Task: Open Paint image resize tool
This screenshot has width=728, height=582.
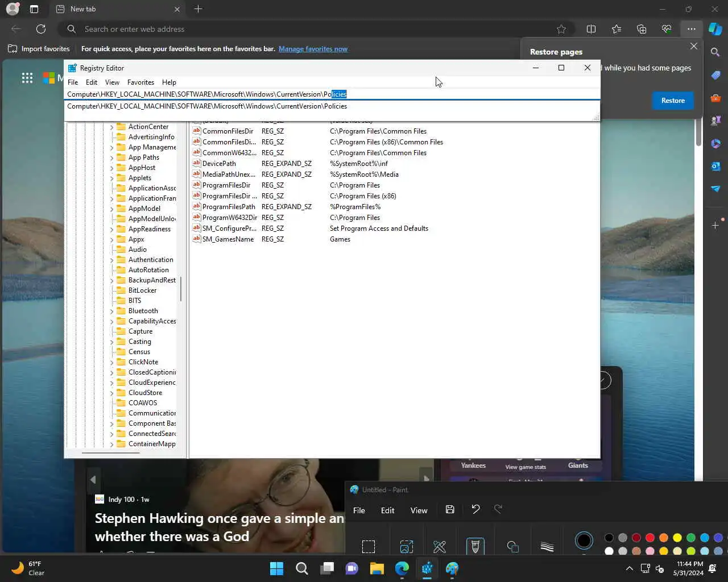Action: point(406,547)
